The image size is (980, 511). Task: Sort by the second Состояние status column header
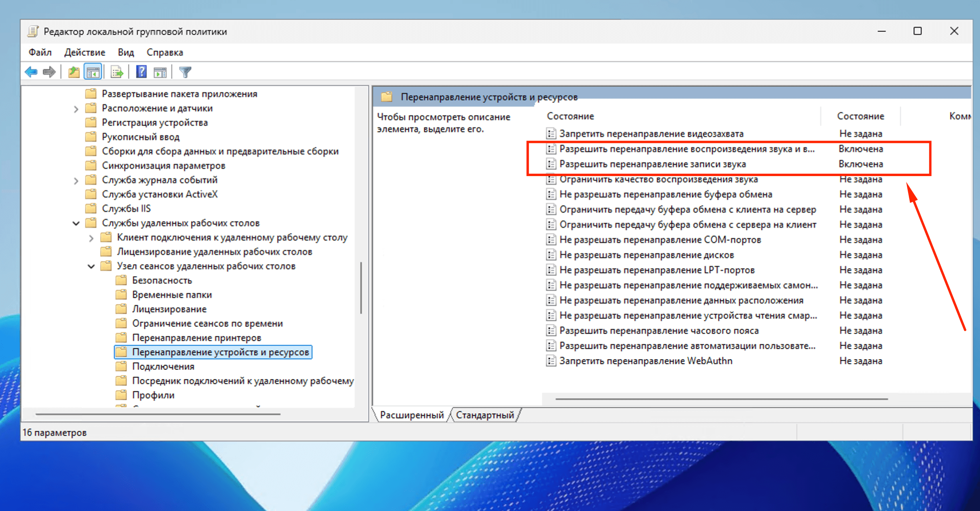(861, 116)
